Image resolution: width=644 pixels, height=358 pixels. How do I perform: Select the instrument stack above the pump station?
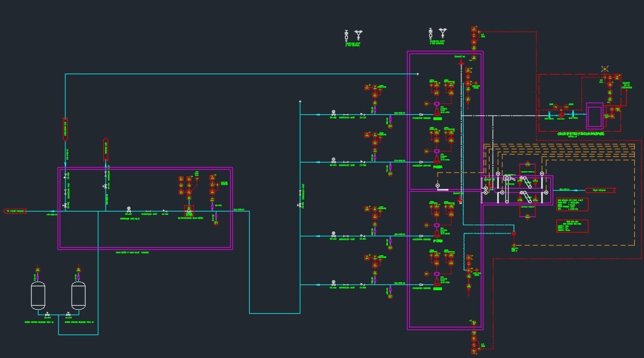(x=474, y=43)
